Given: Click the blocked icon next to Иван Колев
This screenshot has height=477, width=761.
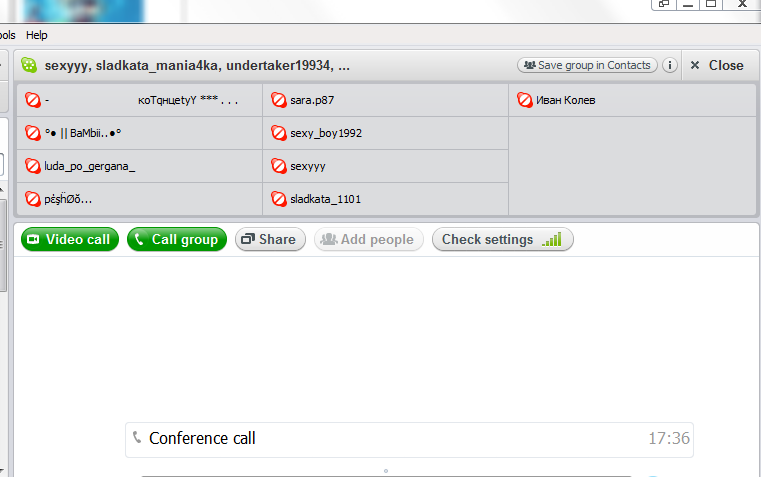Looking at the screenshot, I should click(525, 100).
